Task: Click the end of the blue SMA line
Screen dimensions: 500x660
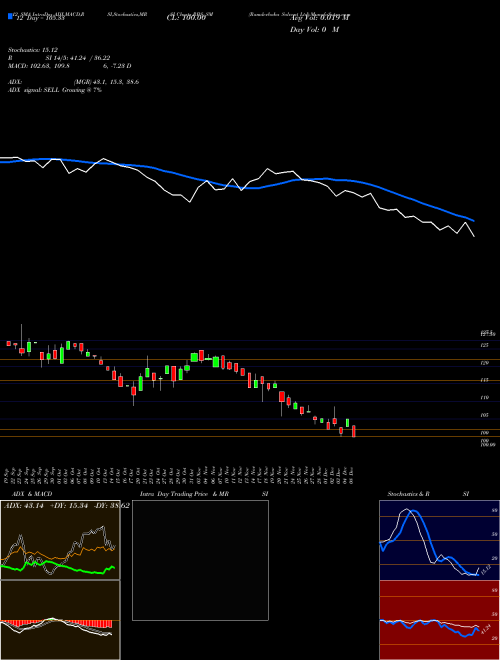Action: (x=474, y=221)
